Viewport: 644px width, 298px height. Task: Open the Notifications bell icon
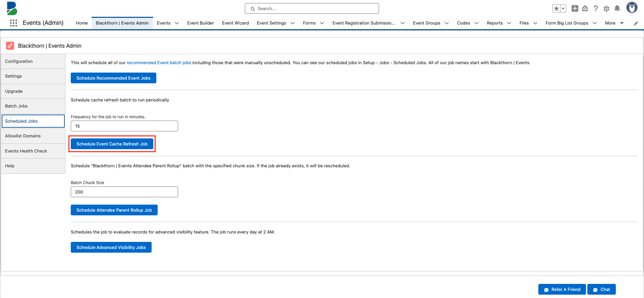pyautogui.click(x=617, y=8)
